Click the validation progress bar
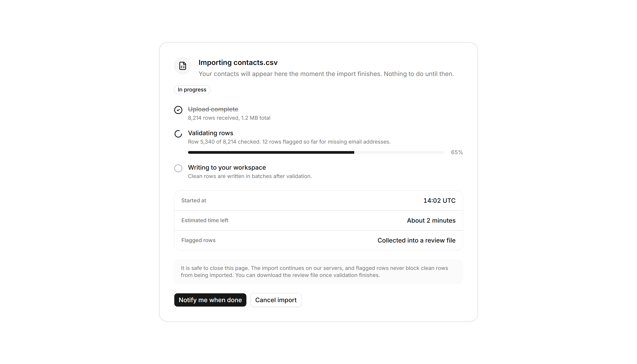Viewport: 637px width, 364px height. point(316,152)
